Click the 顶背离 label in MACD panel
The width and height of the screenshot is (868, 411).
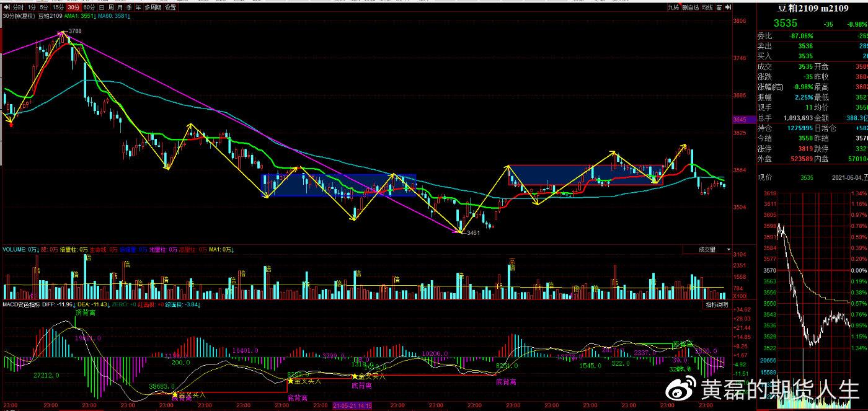click(x=85, y=313)
